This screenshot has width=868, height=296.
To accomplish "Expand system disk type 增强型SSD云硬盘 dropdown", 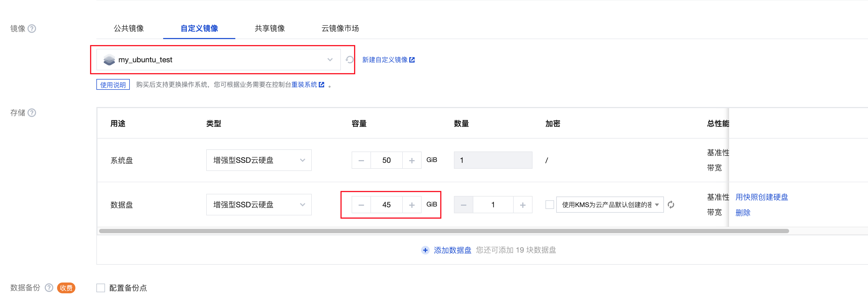I will pos(258,160).
